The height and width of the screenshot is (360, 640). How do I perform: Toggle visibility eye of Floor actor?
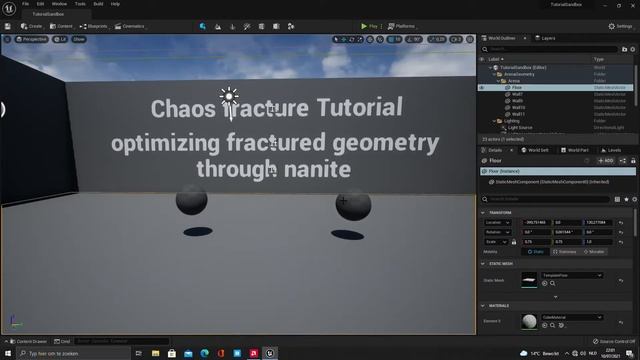tap(482, 87)
